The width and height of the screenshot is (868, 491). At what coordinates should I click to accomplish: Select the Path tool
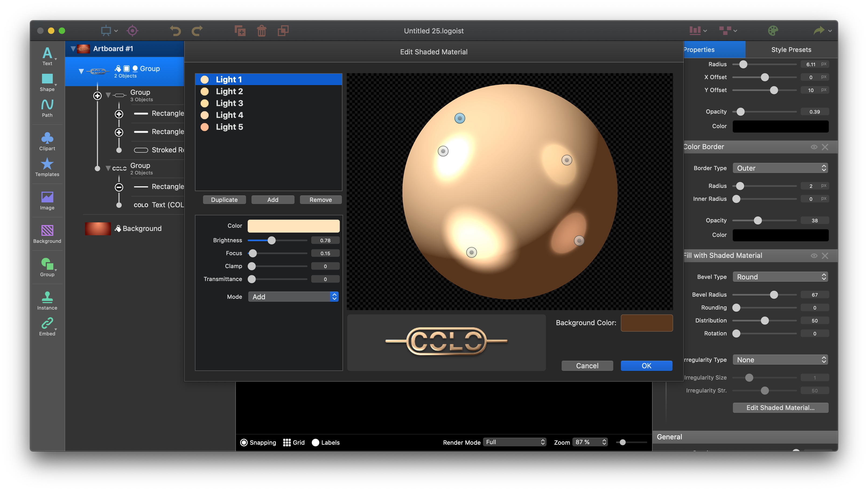tap(47, 108)
